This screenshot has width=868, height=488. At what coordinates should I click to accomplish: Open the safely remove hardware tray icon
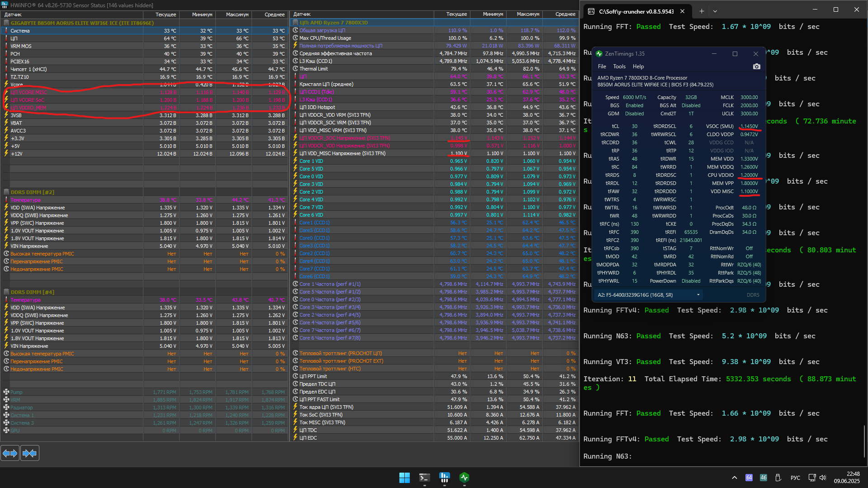pyautogui.click(x=778, y=478)
